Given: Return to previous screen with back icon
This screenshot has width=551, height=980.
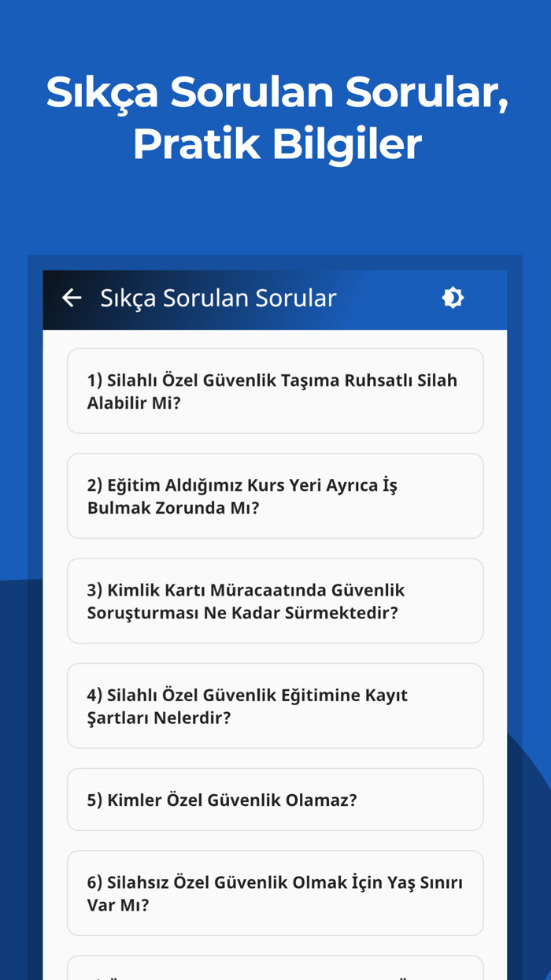Looking at the screenshot, I should [72, 298].
